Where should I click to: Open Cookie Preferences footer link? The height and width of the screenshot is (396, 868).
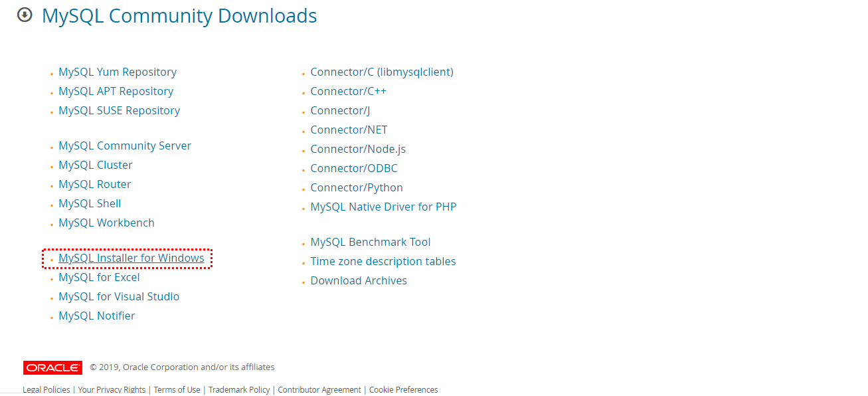(x=404, y=390)
